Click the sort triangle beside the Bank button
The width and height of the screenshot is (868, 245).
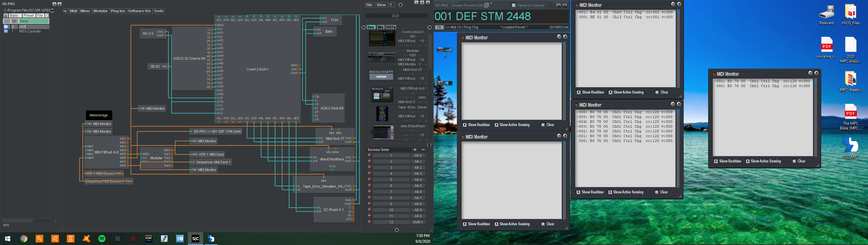click(6, 16)
